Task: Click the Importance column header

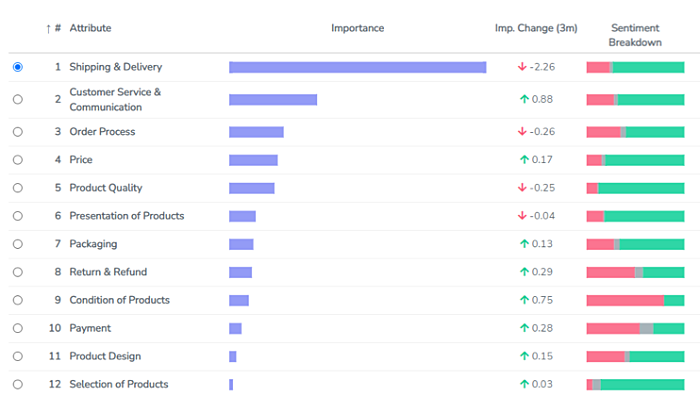Action: [x=358, y=28]
